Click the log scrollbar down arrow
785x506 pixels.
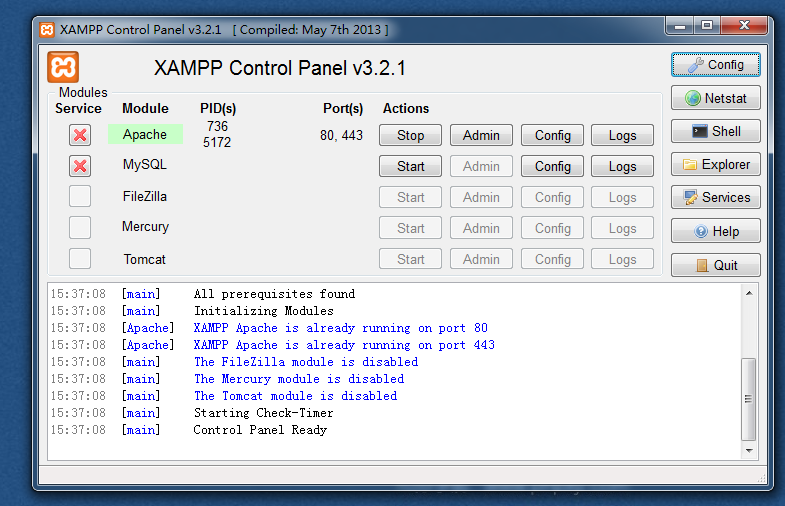coord(749,451)
